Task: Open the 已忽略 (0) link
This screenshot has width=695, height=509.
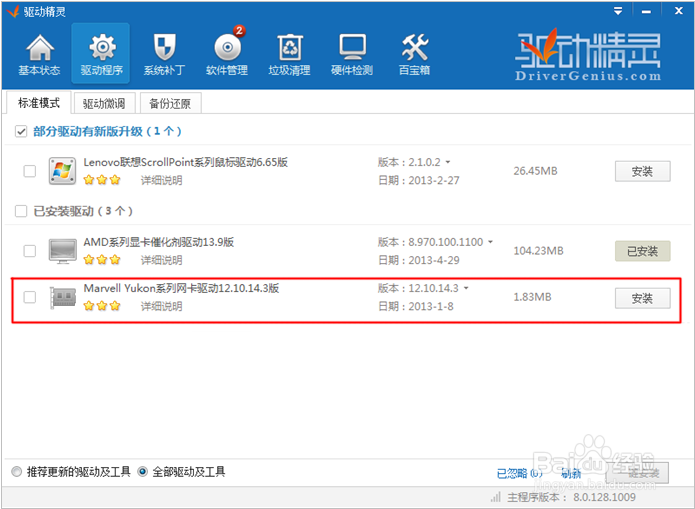Action: (x=519, y=474)
